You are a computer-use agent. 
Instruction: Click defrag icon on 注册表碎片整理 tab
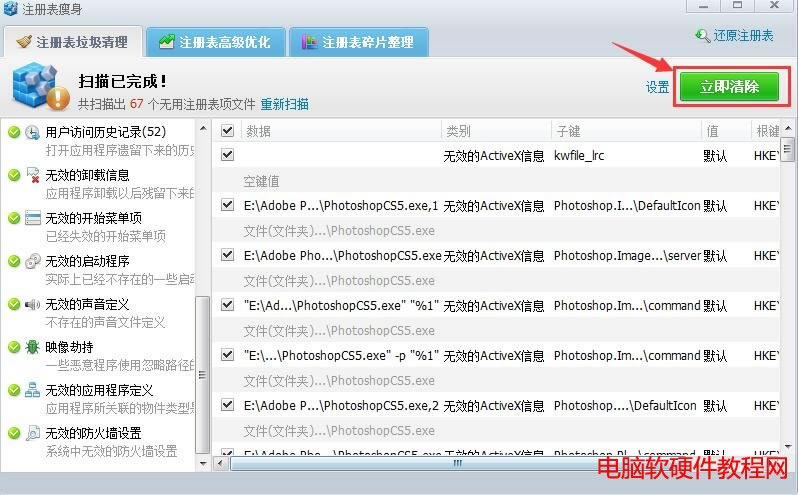click(x=309, y=42)
